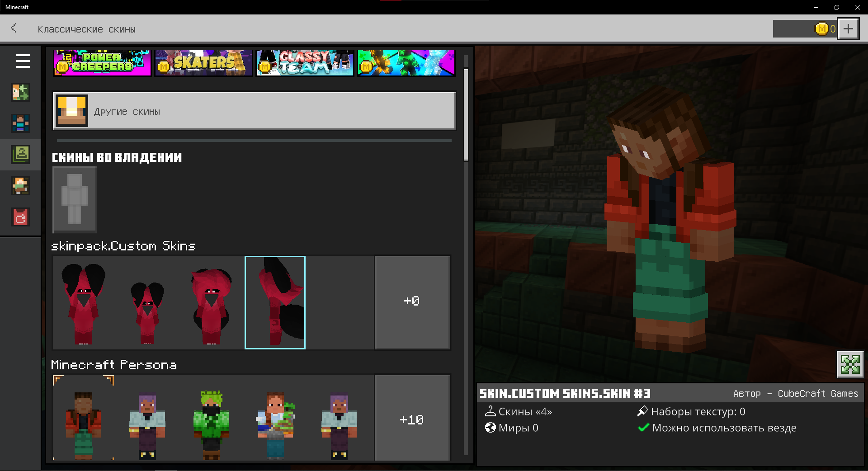Minimize the Minecraft window
The width and height of the screenshot is (868, 471).
(816, 7)
